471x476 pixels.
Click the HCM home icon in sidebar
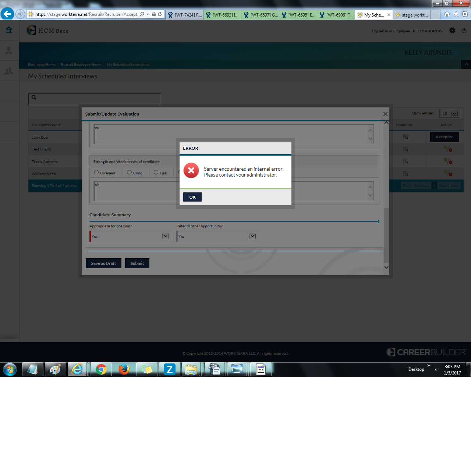[9, 30]
